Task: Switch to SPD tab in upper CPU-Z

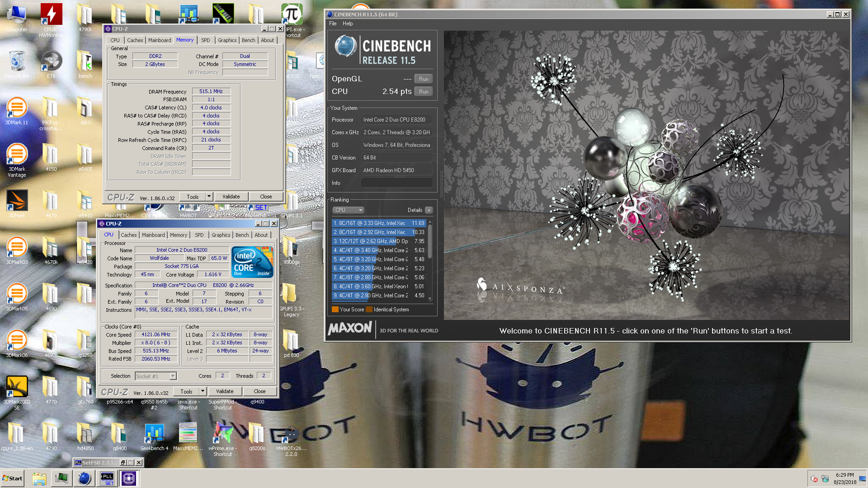Action: (205, 40)
